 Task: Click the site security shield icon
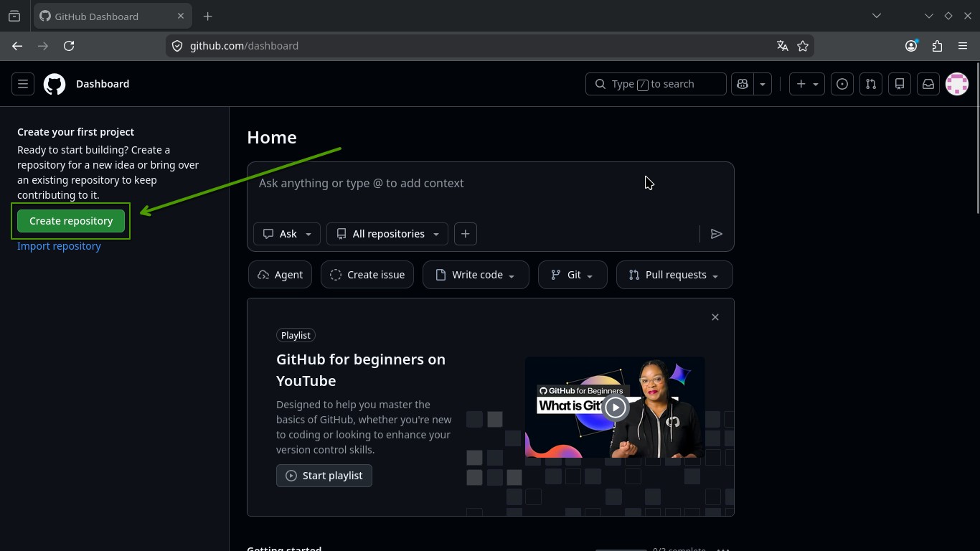point(177,46)
